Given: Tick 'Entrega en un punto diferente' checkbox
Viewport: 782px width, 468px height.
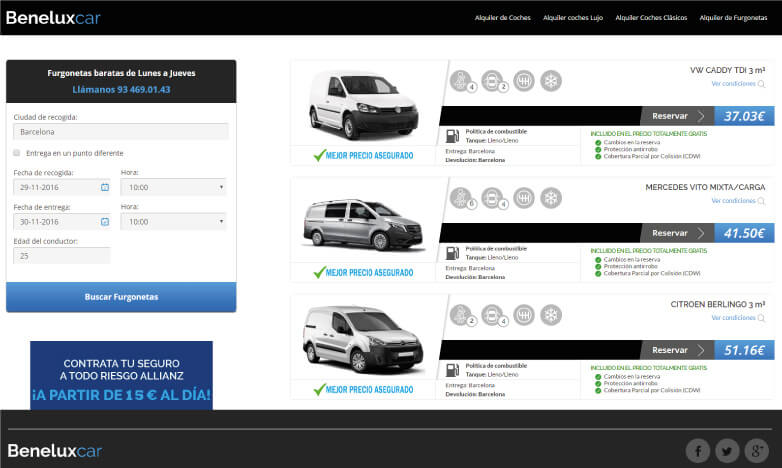Looking at the screenshot, I should pos(16,153).
